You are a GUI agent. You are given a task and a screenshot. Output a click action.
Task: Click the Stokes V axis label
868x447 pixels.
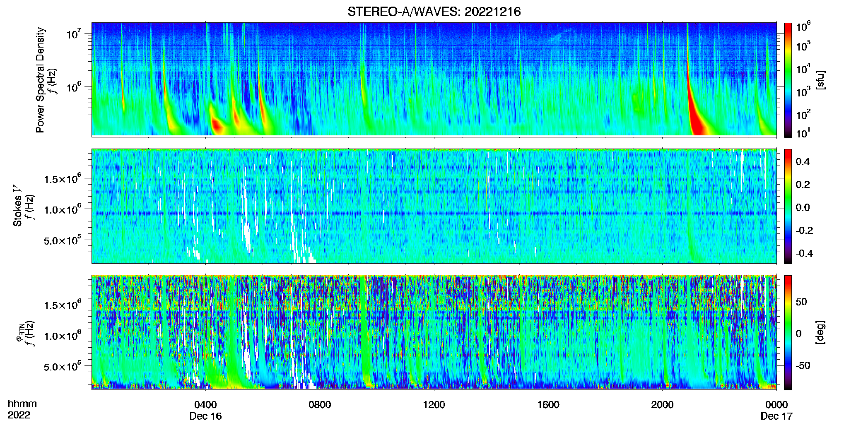point(17,205)
